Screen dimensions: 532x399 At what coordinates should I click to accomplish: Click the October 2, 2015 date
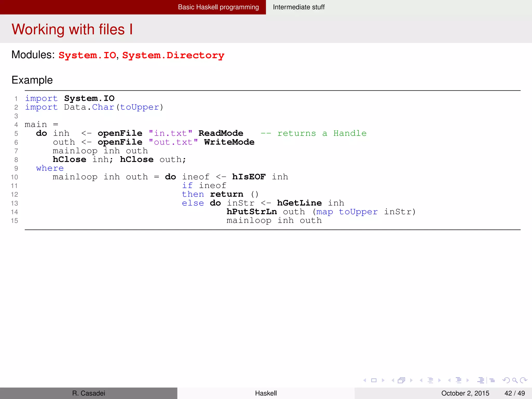pyautogui.click(x=465, y=393)
